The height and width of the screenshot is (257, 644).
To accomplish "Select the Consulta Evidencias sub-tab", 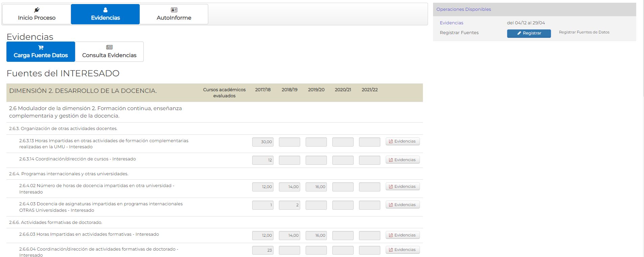I will 109,52.
